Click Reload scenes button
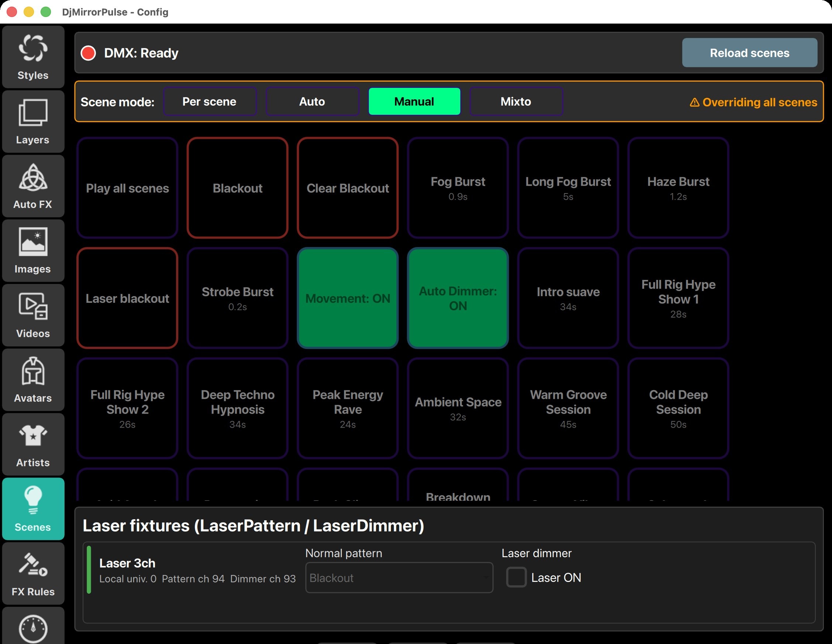Image resolution: width=832 pixels, height=644 pixels. (x=749, y=52)
